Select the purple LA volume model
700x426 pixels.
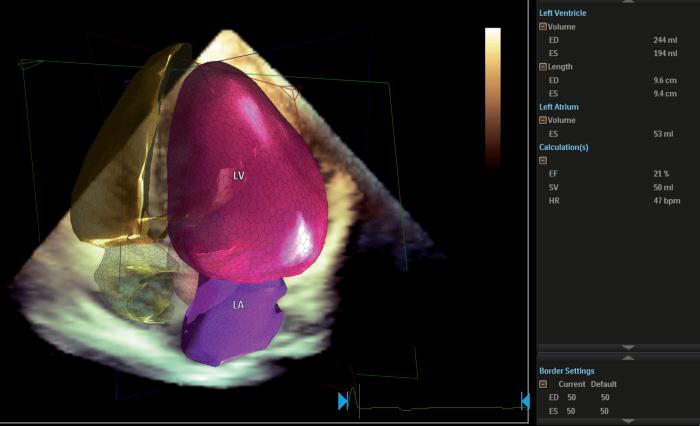[x=232, y=322]
